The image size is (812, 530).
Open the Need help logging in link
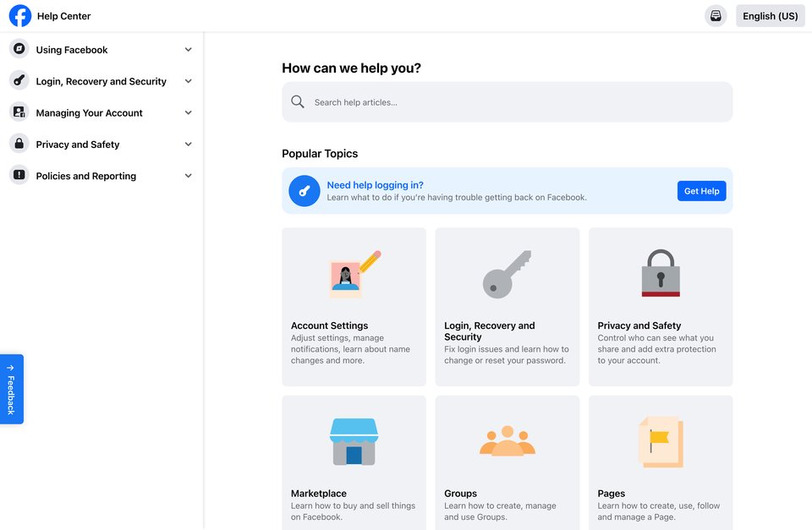375,185
